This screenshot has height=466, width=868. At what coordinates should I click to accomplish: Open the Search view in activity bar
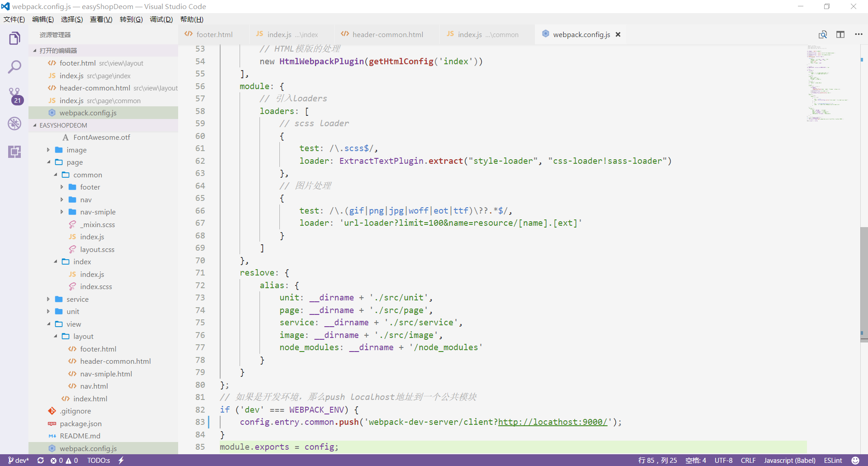pos(14,67)
